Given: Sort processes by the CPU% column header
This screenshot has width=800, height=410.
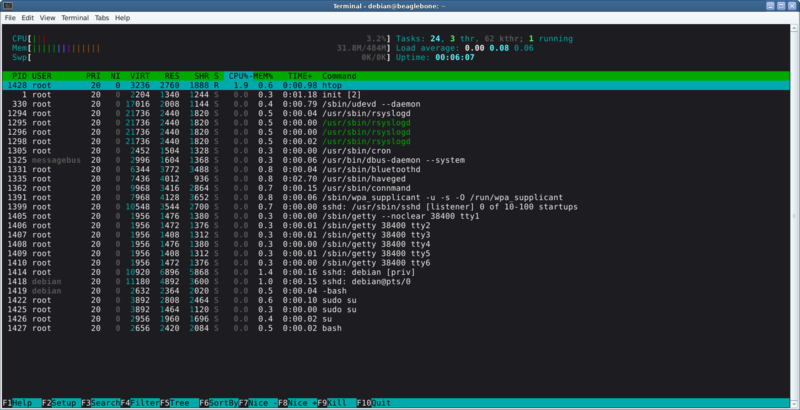Looking at the screenshot, I should [238, 76].
